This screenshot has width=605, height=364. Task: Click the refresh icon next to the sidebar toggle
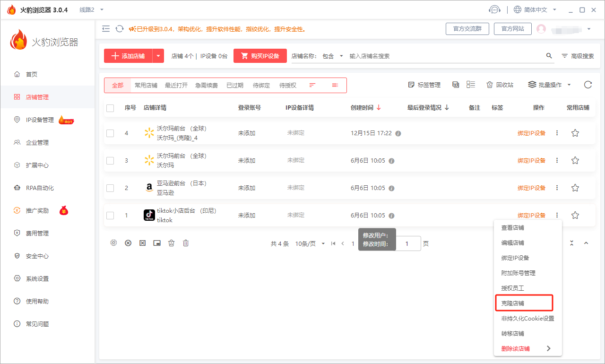[x=120, y=29]
